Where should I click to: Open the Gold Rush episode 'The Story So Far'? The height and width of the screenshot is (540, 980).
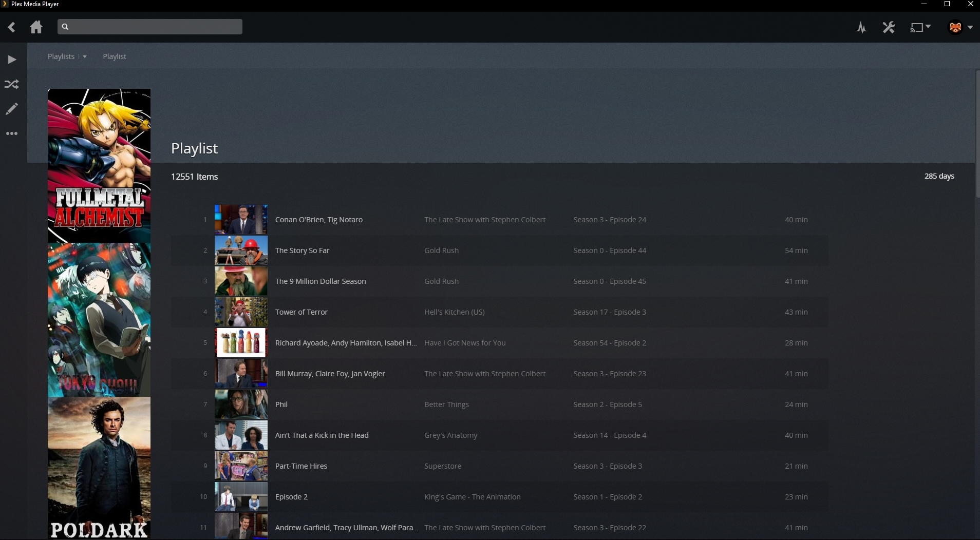(x=302, y=250)
